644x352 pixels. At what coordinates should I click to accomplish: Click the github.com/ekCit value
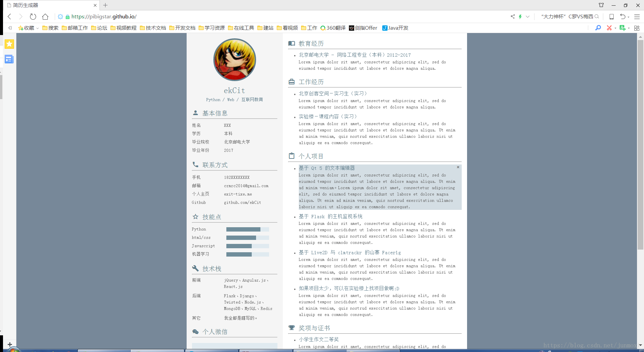coord(242,203)
